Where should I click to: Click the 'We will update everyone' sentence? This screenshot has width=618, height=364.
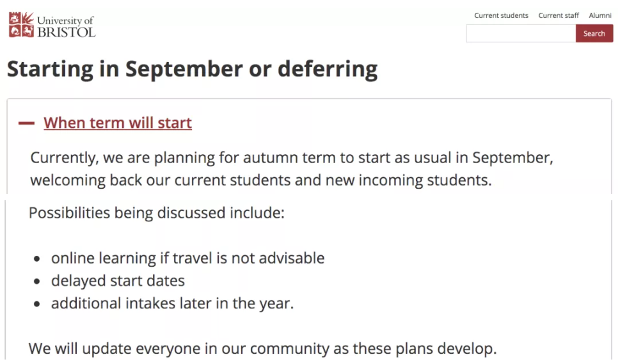pyautogui.click(x=262, y=349)
